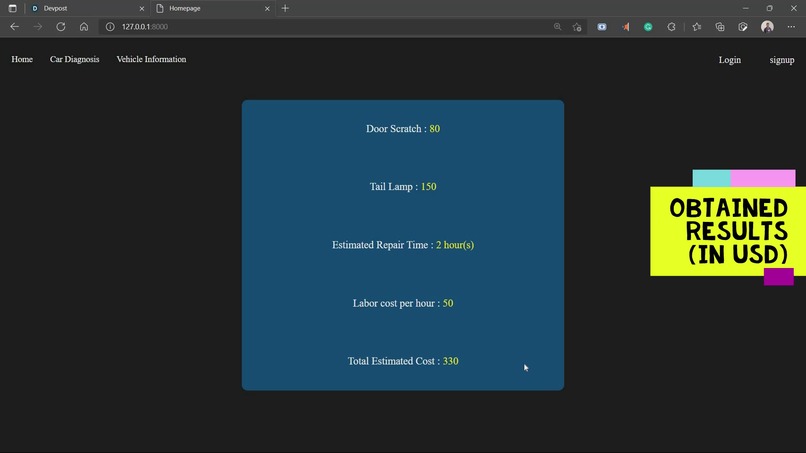Open the tab actions menu icon
The image size is (806, 453).
coord(12,8)
